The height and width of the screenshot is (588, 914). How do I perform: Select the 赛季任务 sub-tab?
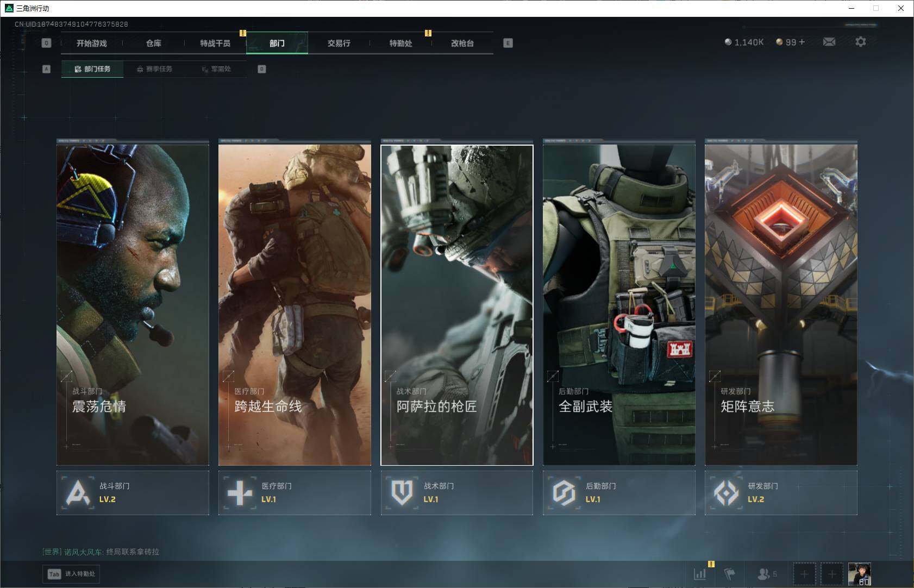click(x=154, y=69)
